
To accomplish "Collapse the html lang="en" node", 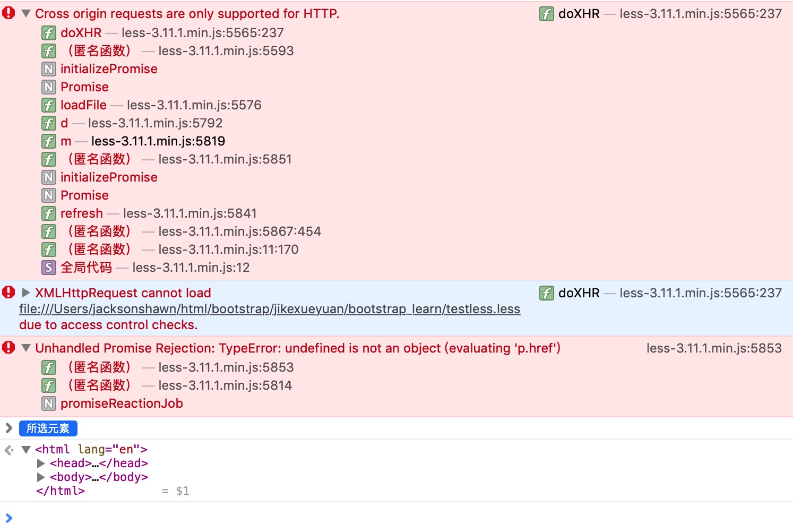I will coord(26,450).
